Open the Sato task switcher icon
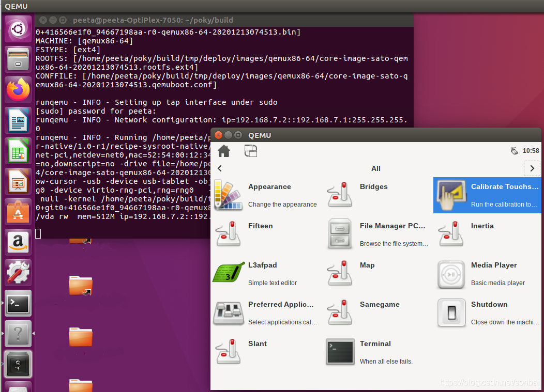 [x=250, y=151]
